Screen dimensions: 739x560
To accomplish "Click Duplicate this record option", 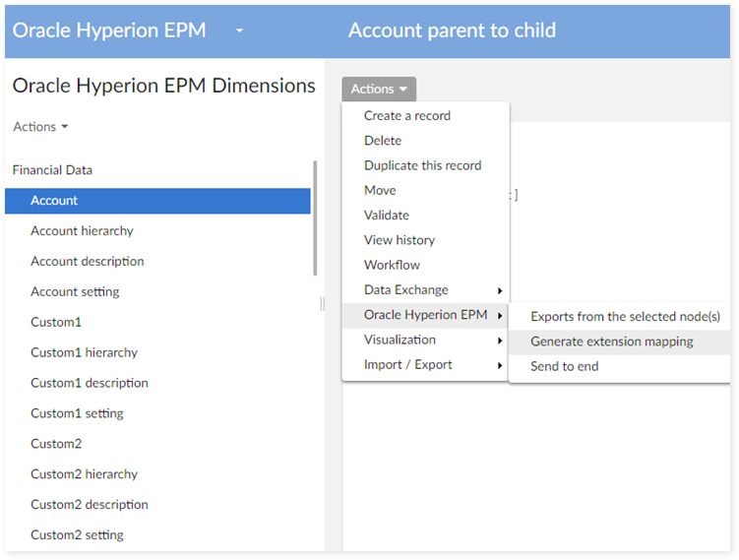I will tap(423, 165).
